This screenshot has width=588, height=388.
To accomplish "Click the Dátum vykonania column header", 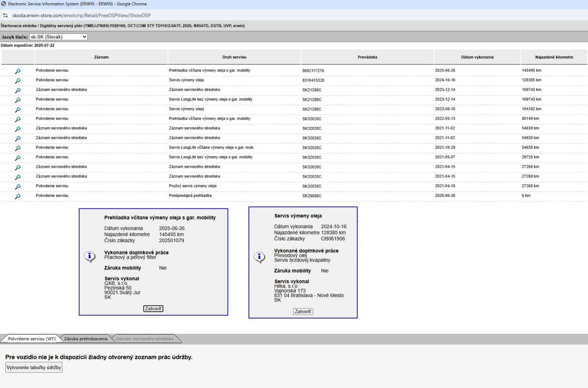I will point(477,57).
